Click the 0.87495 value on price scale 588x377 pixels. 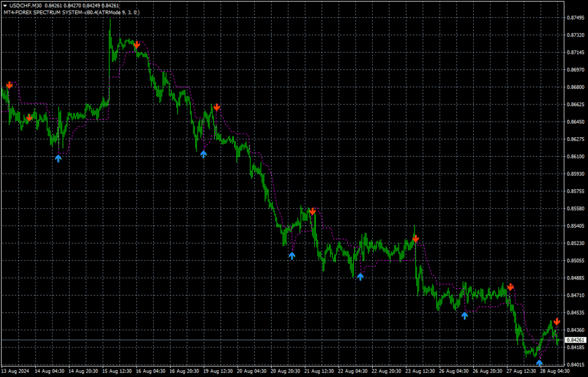[574, 18]
